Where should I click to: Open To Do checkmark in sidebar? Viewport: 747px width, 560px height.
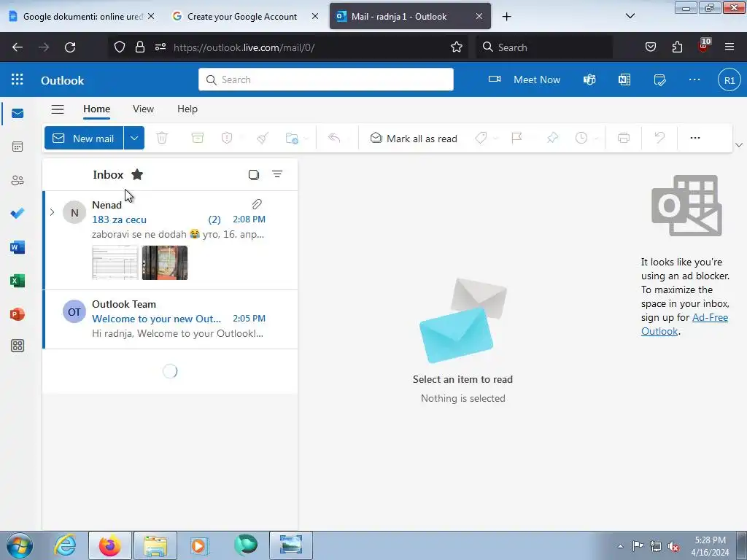(18, 214)
